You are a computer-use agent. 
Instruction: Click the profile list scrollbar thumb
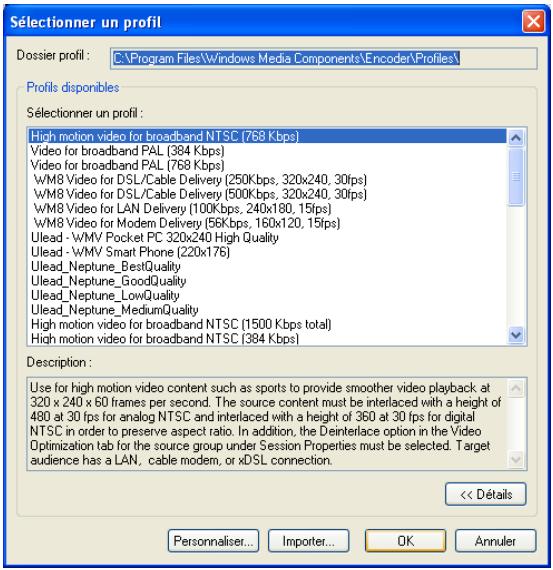[x=516, y=177]
